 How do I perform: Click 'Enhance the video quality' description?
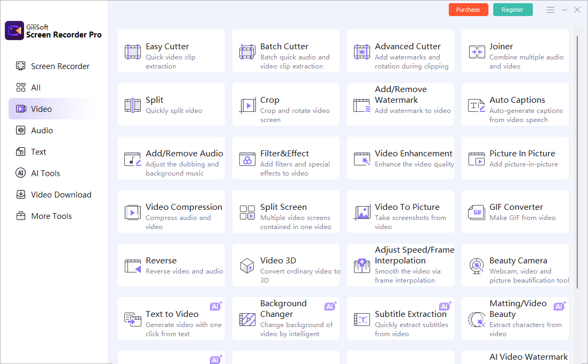pyautogui.click(x=414, y=164)
